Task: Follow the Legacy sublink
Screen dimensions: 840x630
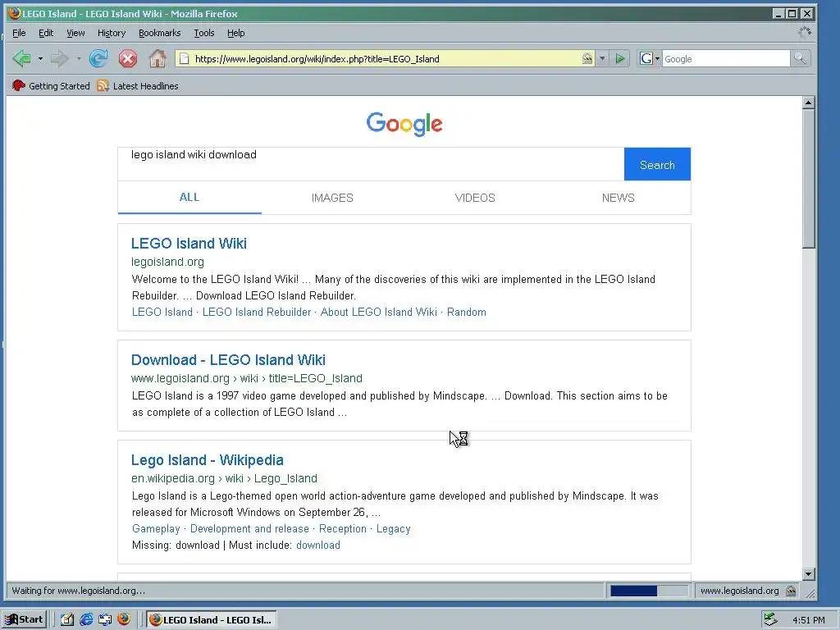Action: pyautogui.click(x=393, y=529)
